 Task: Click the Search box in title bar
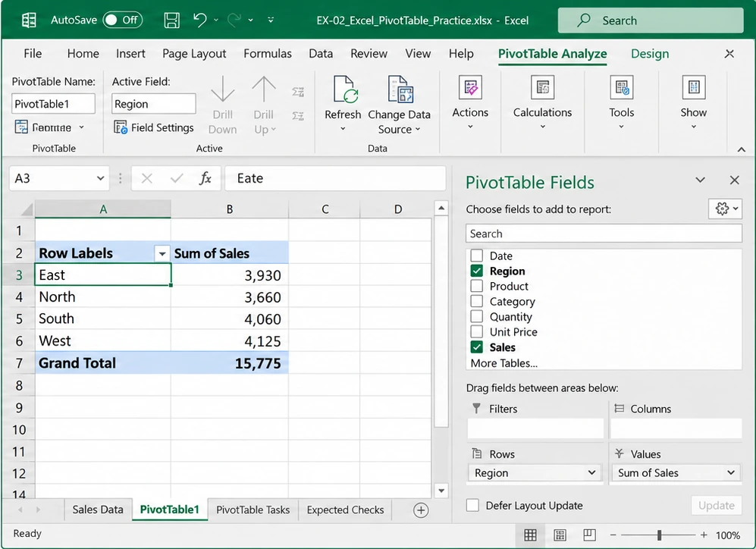click(x=651, y=20)
